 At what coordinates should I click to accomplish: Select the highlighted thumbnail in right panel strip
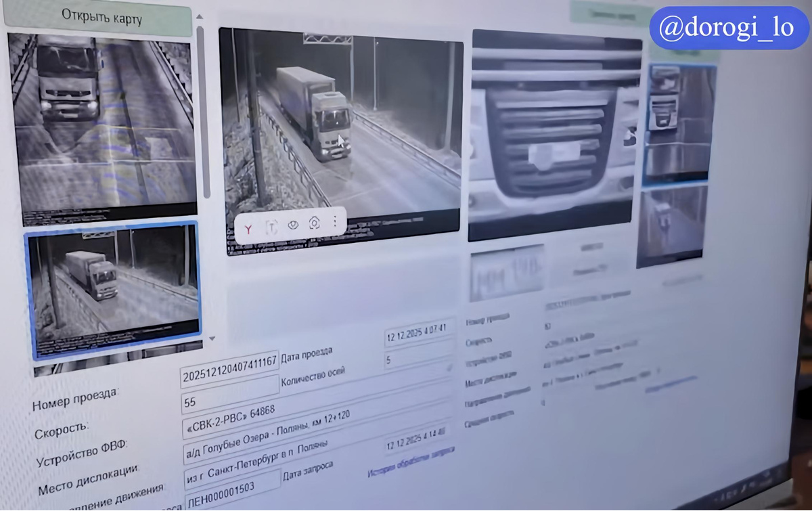pos(679,125)
